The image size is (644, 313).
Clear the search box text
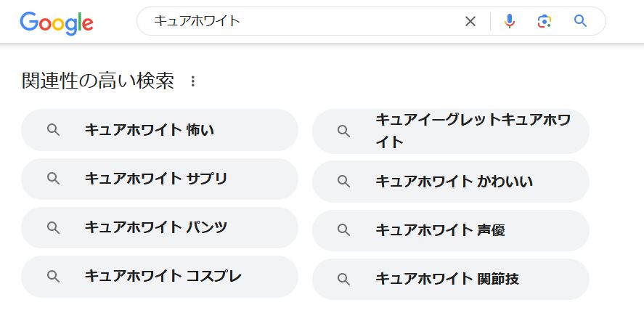470,21
